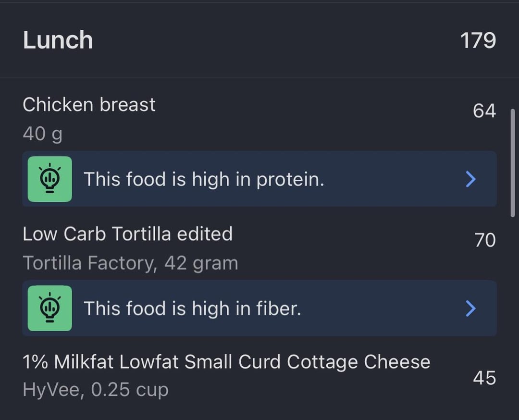Select the 70 calorie value for the tortilla
The image size is (519, 420).
[x=485, y=240]
